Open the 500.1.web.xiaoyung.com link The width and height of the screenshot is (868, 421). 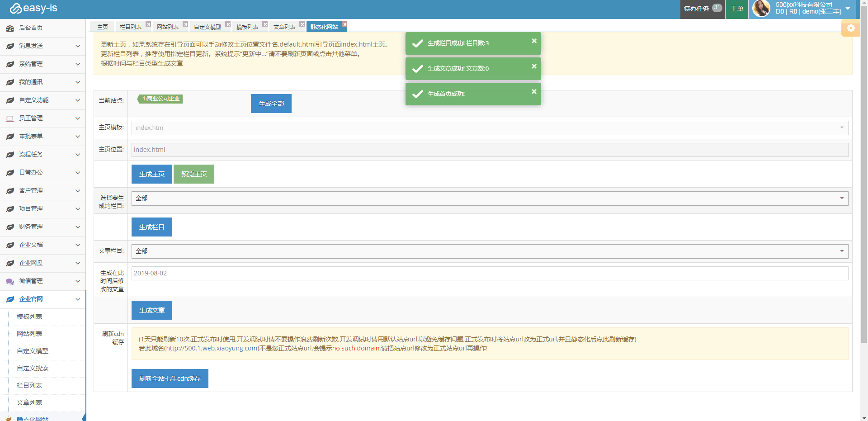click(x=212, y=348)
